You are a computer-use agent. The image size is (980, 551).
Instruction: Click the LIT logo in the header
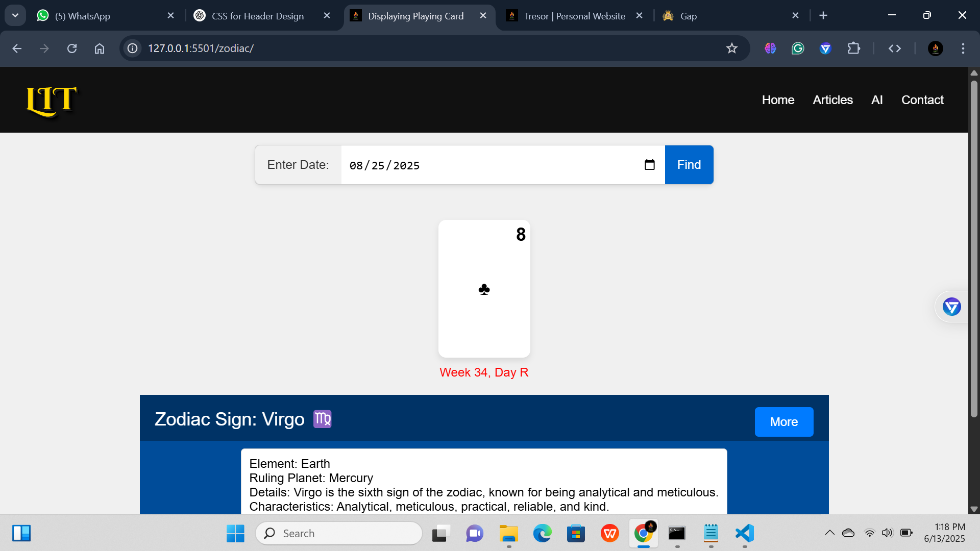pyautogui.click(x=51, y=101)
